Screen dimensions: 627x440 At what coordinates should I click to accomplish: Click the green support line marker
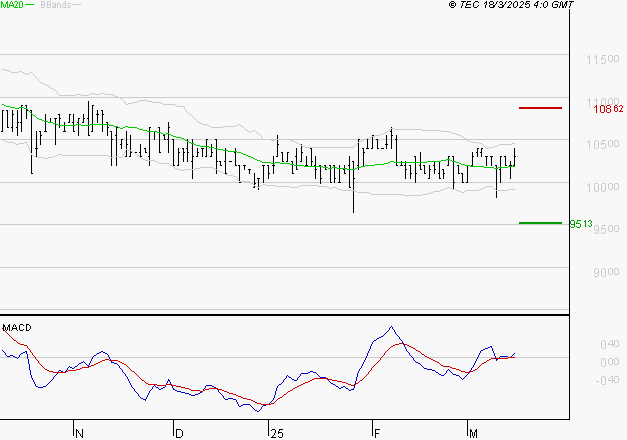click(540, 222)
